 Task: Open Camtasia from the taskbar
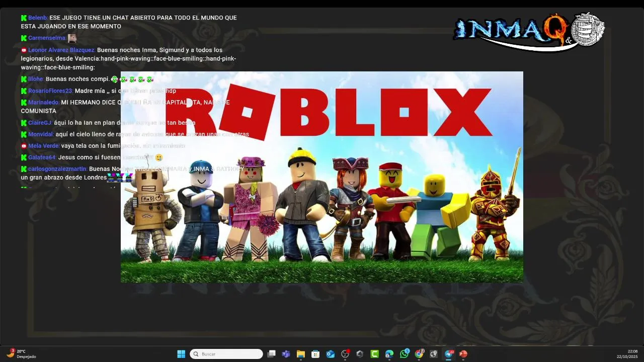pos(375,354)
